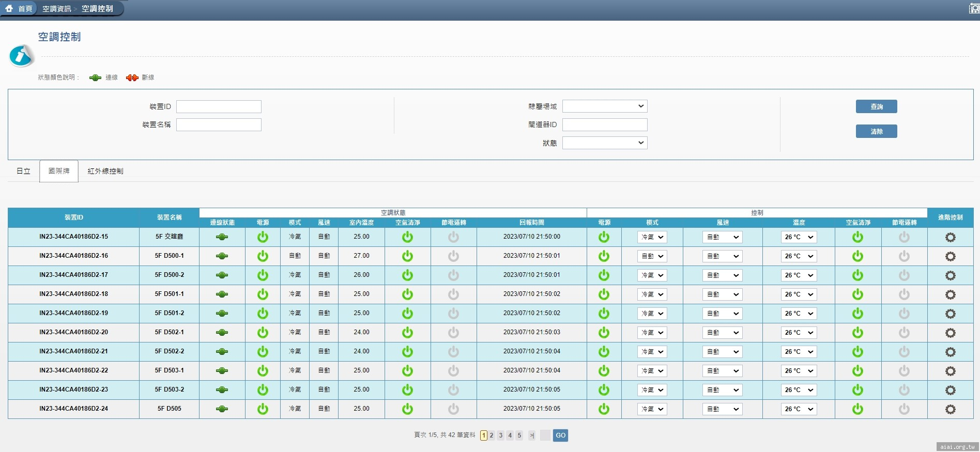Open fan speed dropdown for 5F D502-2
The image size is (980, 452).
[723, 352]
